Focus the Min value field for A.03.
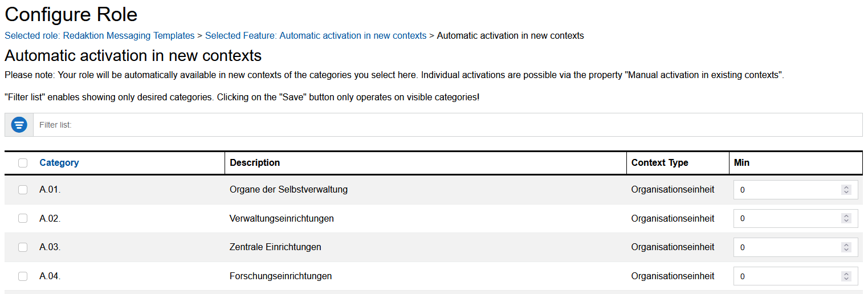The height and width of the screenshot is (294, 868). [787, 247]
